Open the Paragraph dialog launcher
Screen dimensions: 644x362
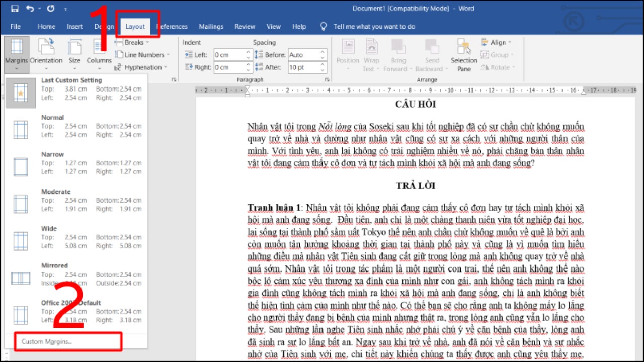click(327, 79)
